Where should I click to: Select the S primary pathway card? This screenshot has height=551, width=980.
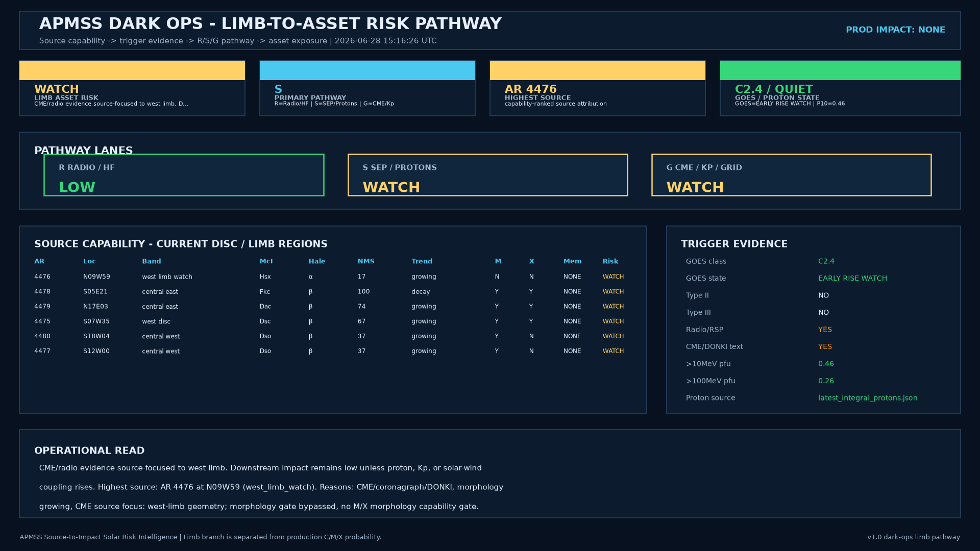(367, 88)
